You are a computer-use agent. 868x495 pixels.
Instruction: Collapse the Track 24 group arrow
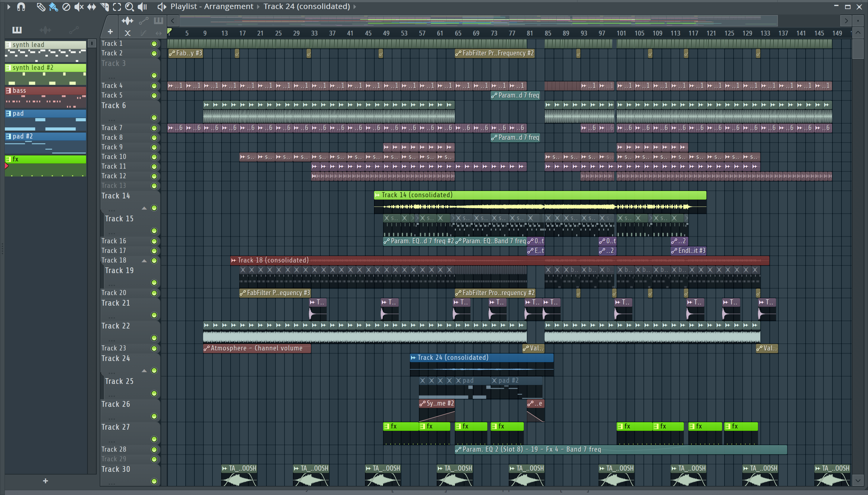point(144,371)
